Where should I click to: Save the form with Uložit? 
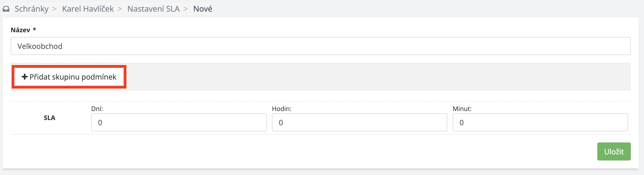[x=614, y=151]
